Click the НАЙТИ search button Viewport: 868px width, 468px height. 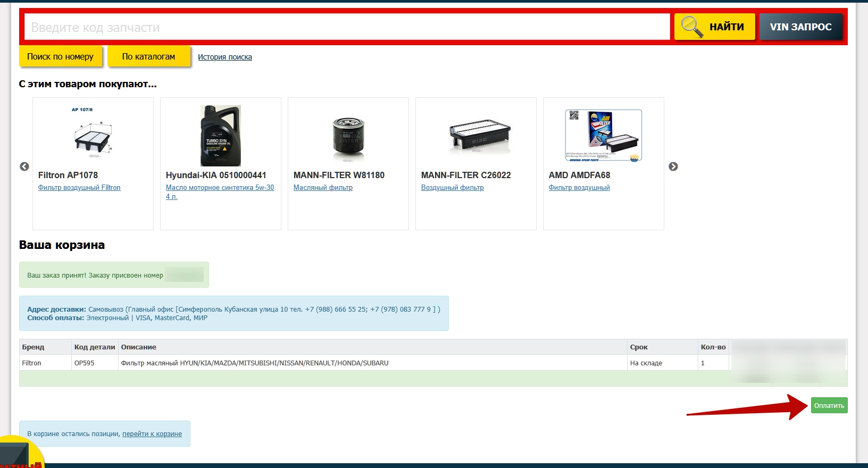[x=715, y=27]
